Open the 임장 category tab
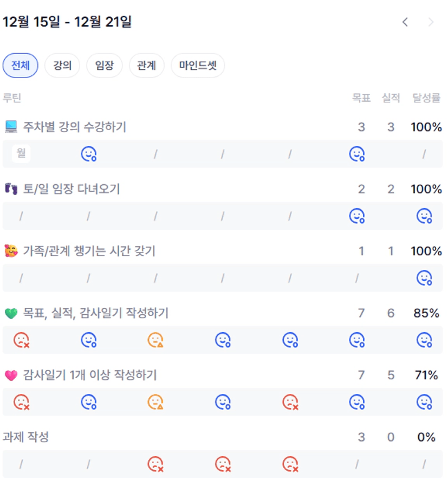The height and width of the screenshot is (486, 448). tap(105, 66)
